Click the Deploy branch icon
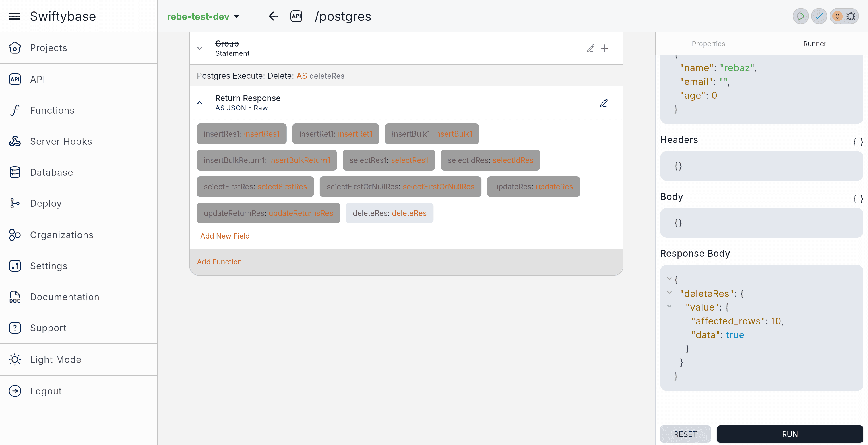The width and height of the screenshot is (868, 445). point(15,203)
